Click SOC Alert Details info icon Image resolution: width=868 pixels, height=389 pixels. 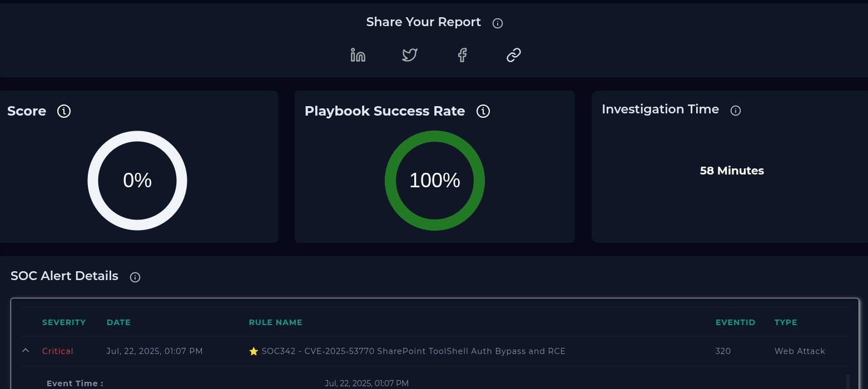[x=135, y=277]
